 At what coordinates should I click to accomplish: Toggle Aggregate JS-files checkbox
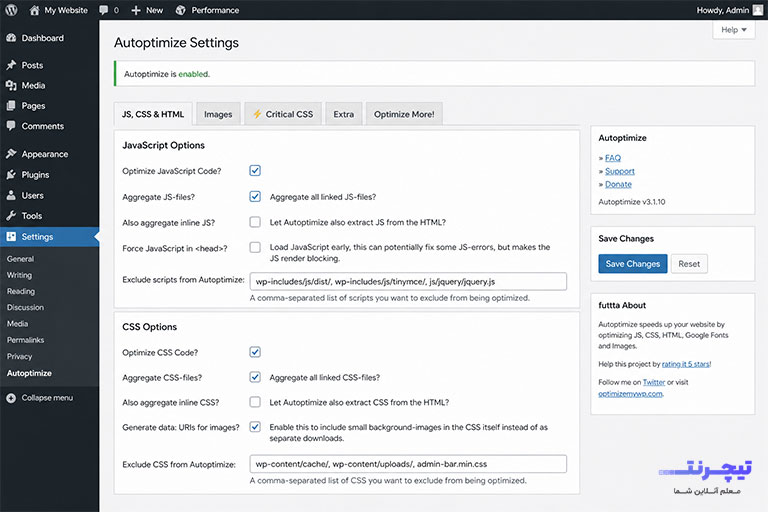point(255,196)
